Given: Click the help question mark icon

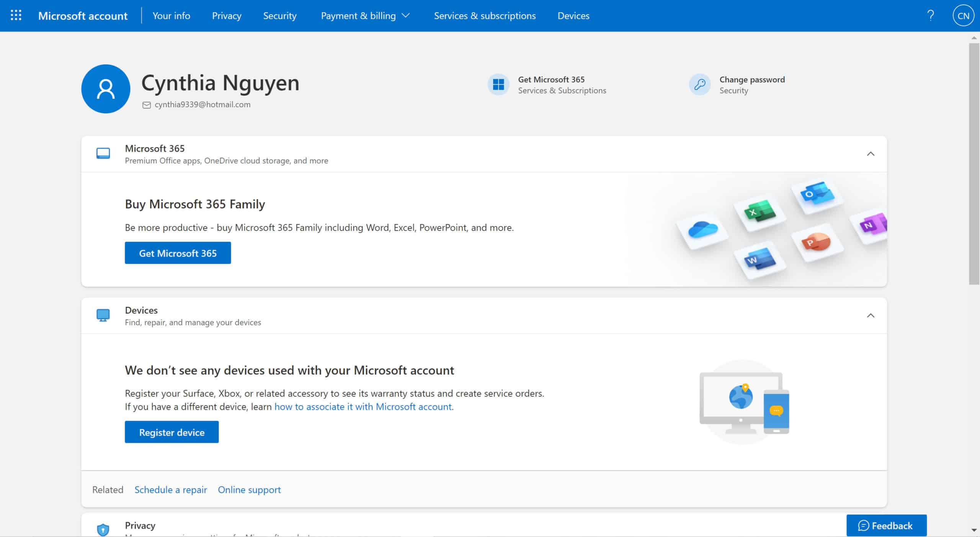Looking at the screenshot, I should [x=931, y=15].
